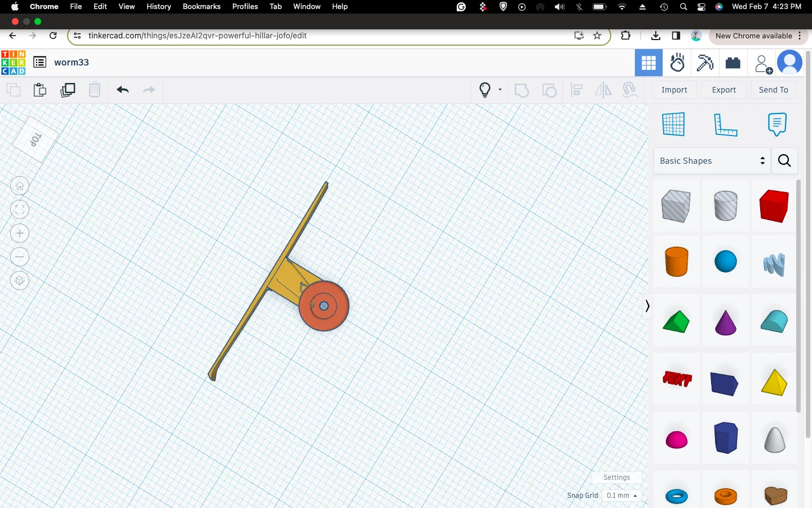Click the Tinkercad logo

point(14,63)
